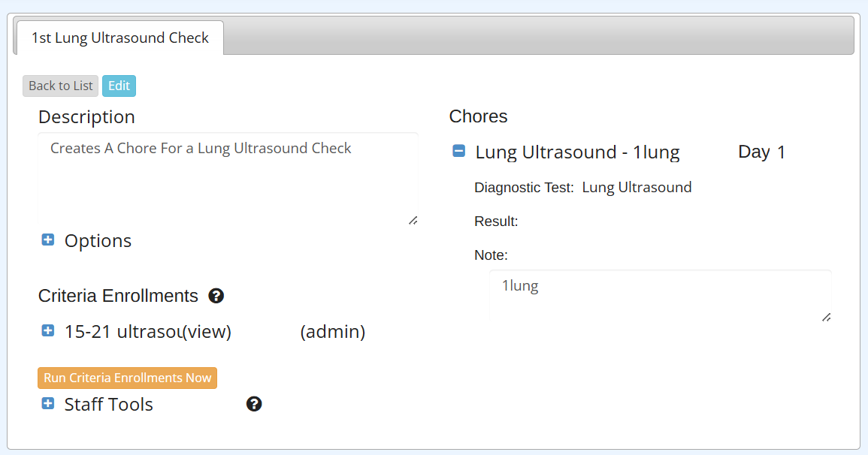Click the Lung Ultrasound - 1lung chore title
The height and width of the screenshot is (455, 868).
pyautogui.click(x=577, y=152)
